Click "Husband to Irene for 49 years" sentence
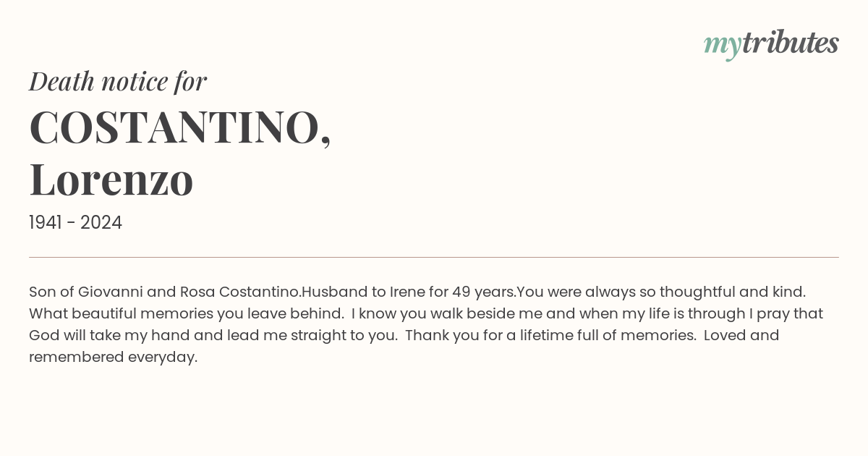 click(409, 292)
